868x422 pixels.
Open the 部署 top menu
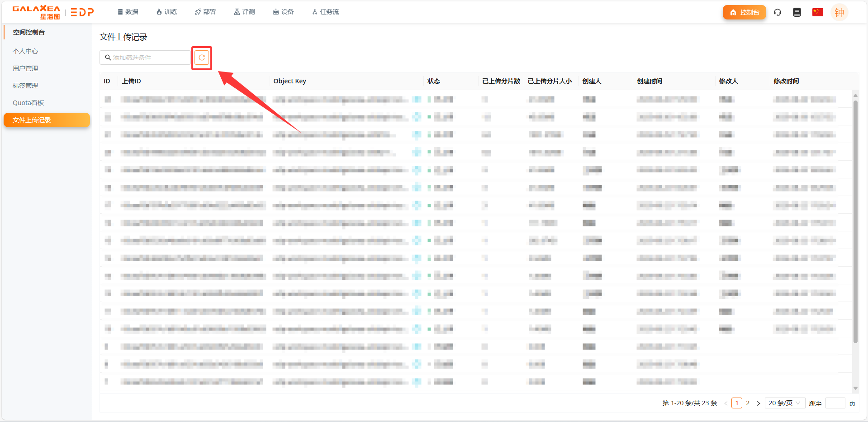pos(205,12)
